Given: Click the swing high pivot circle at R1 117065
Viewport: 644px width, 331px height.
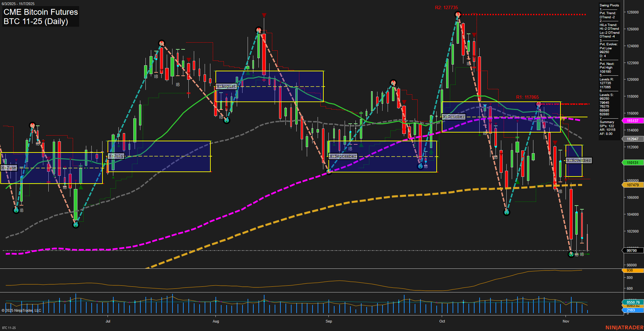Looking at the screenshot, I should [539, 104].
